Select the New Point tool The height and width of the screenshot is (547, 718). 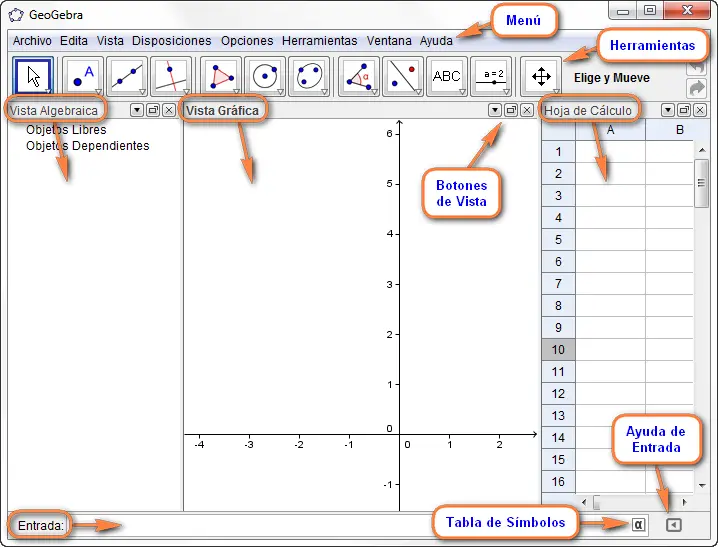(84, 76)
